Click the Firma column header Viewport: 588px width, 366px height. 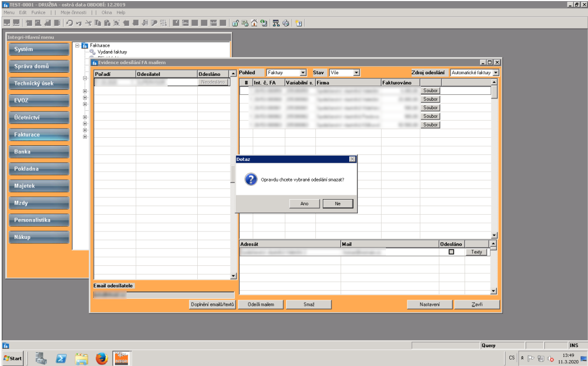point(348,83)
